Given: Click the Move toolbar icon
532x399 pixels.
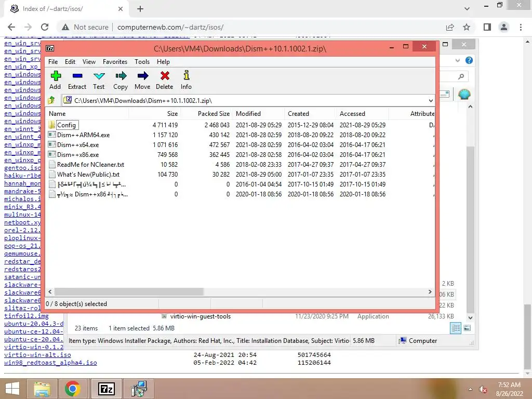Looking at the screenshot, I should click(142, 76).
